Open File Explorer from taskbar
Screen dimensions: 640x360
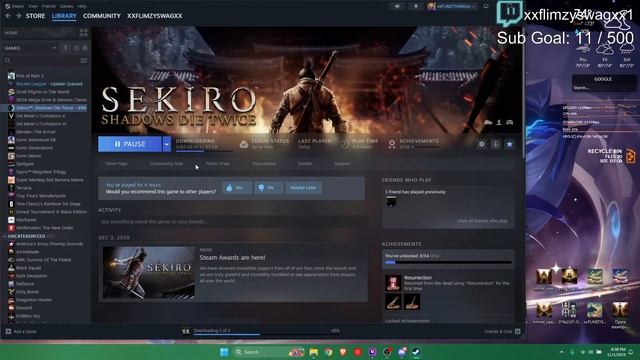point(313,352)
